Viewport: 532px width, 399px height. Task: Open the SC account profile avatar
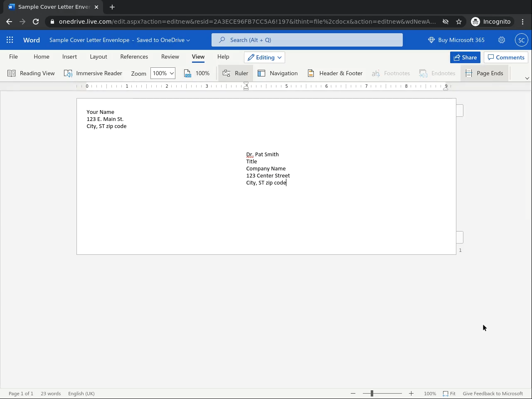tap(521, 40)
